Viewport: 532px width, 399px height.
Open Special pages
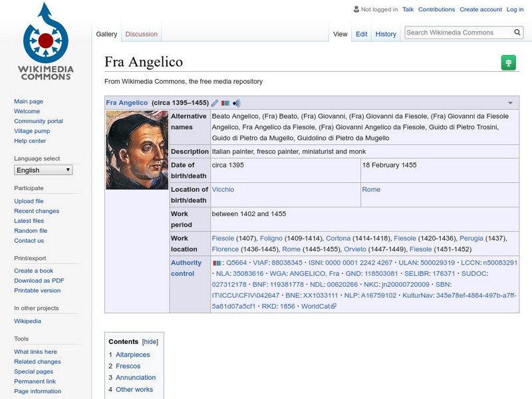[34, 372]
